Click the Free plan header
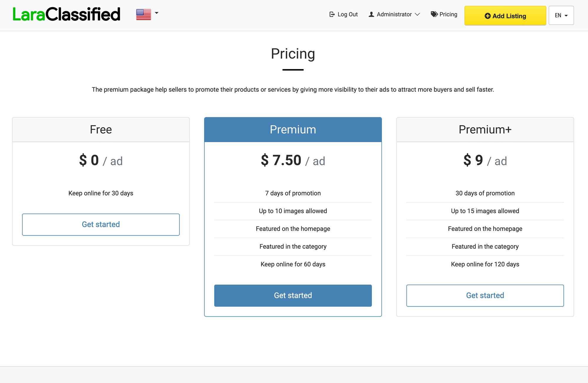This screenshot has width=588, height=383. pyautogui.click(x=101, y=130)
